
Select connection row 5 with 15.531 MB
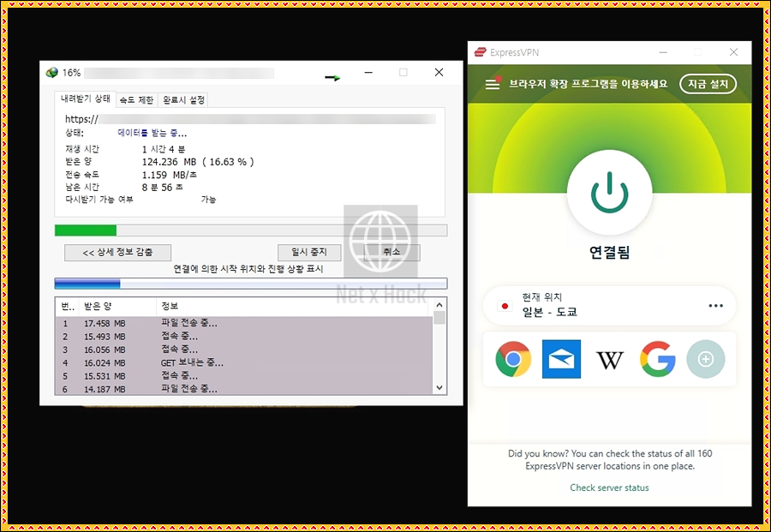[x=244, y=376]
